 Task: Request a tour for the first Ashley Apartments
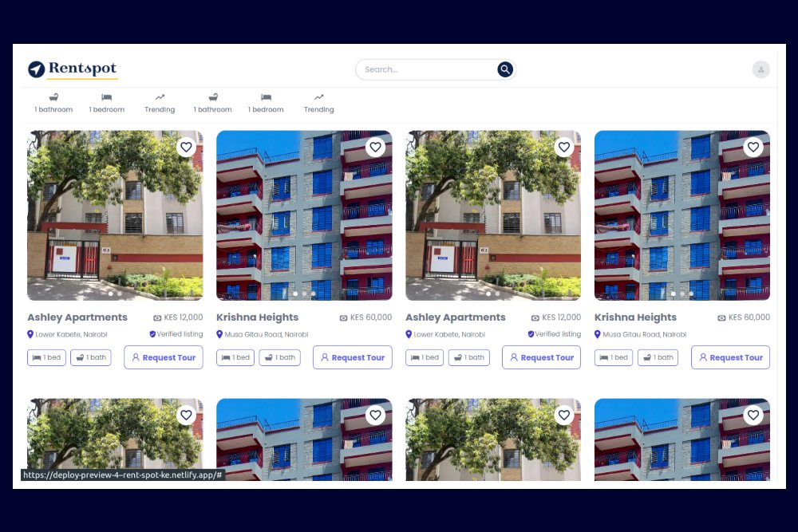(x=164, y=357)
